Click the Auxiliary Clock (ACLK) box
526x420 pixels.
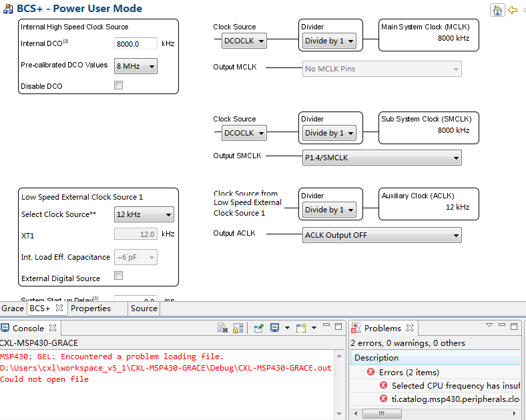[429, 204]
